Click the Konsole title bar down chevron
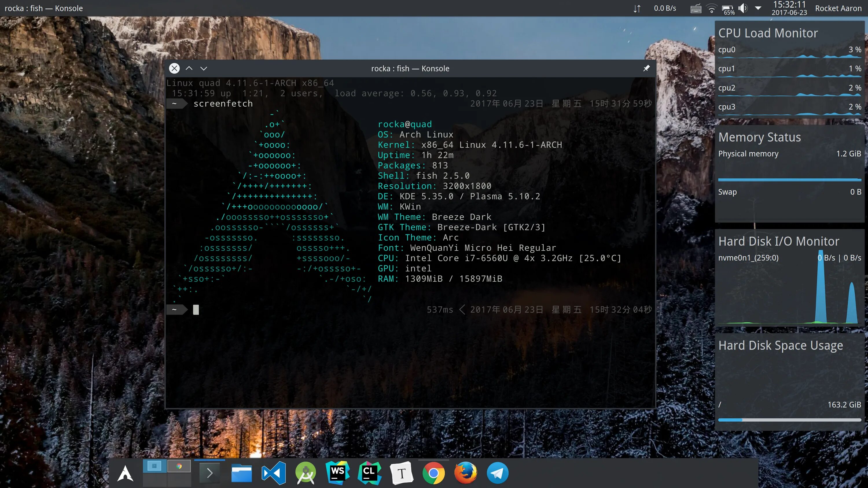 coord(203,68)
